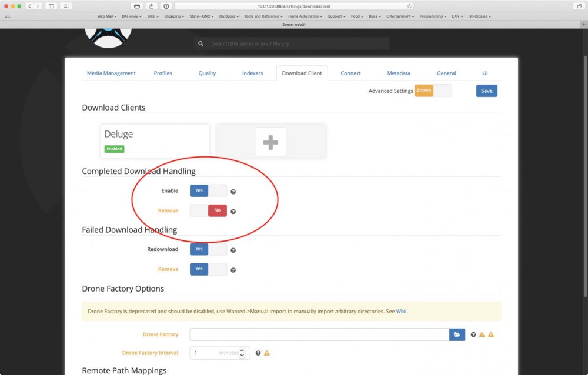588x375 pixels.
Task: Click Safari address bar
Action: click(x=293, y=6)
